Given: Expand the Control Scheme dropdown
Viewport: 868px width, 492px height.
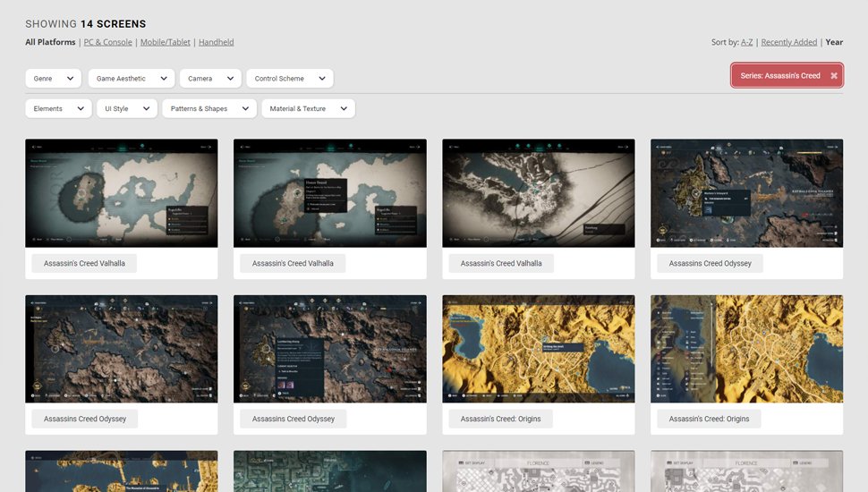Looking at the screenshot, I should coord(290,78).
